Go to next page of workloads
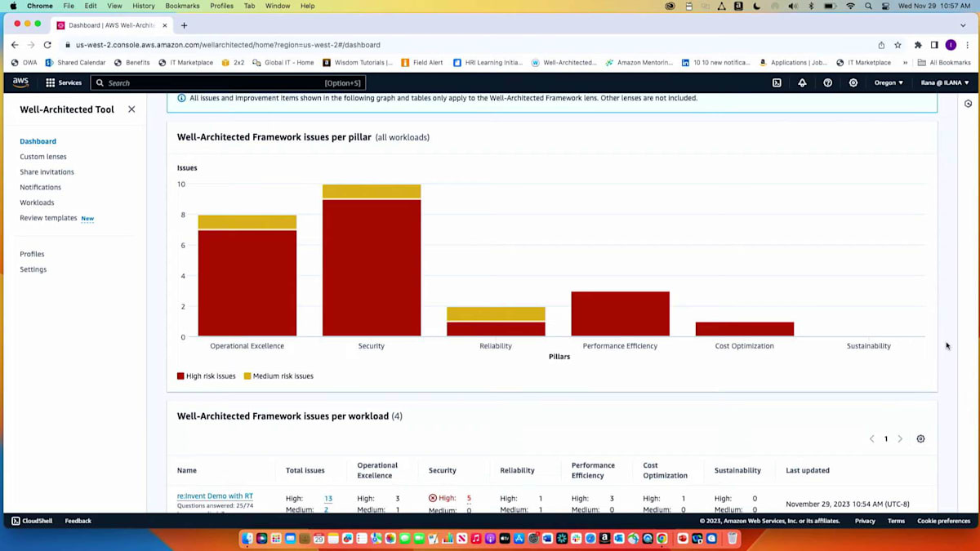980x551 pixels. click(x=900, y=439)
